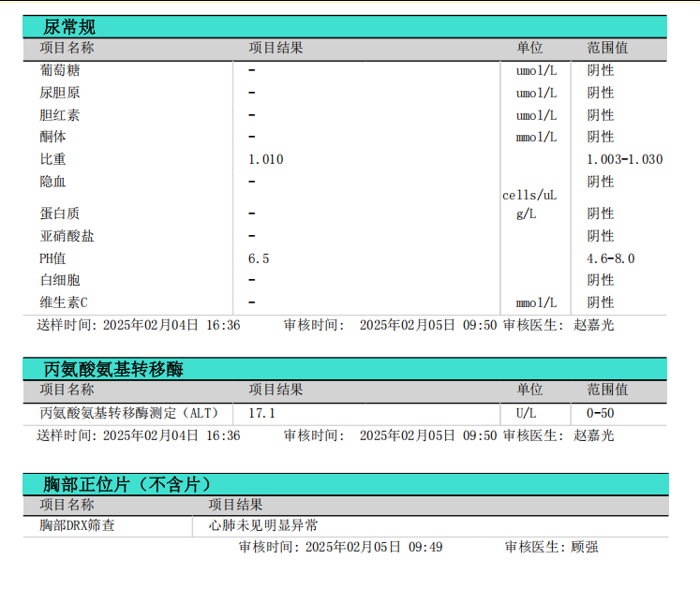Screen dimensions: 700x604
Task: Select the 比重 result value 1.010
Action: 265,160
